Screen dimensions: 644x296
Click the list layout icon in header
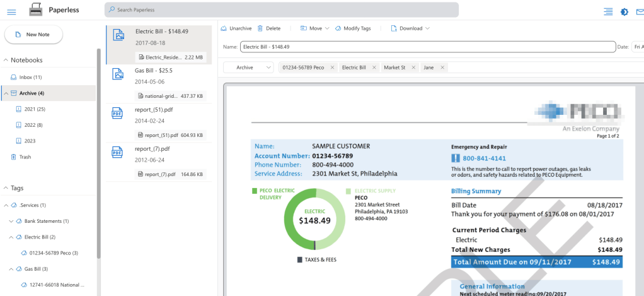tap(607, 11)
